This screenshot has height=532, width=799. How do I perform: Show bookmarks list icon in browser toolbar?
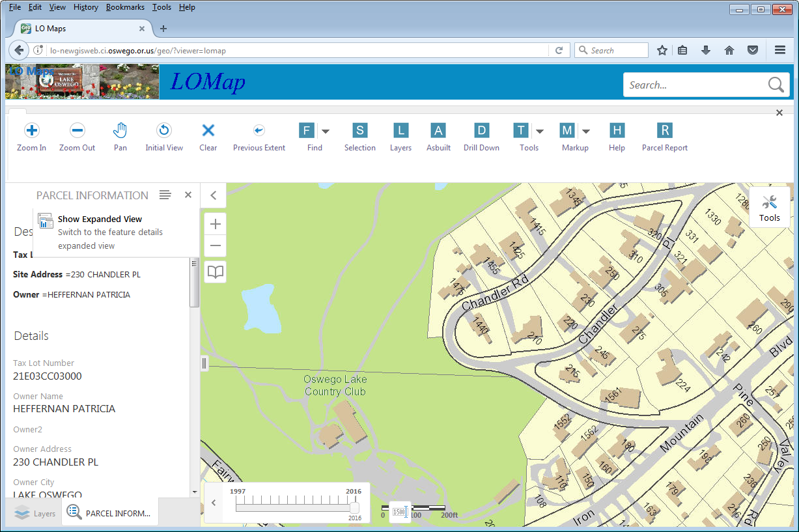point(682,50)
